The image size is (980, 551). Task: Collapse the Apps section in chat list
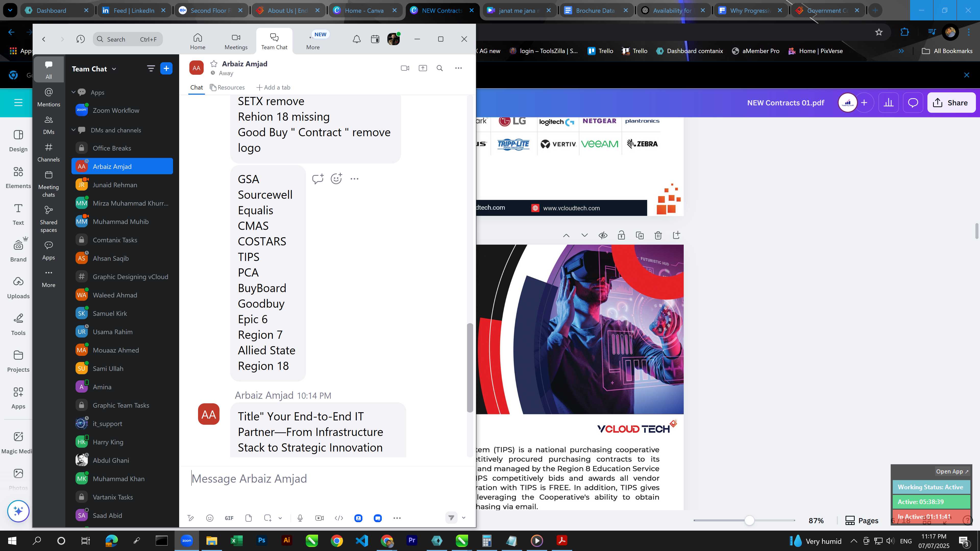tap(73, 92)
